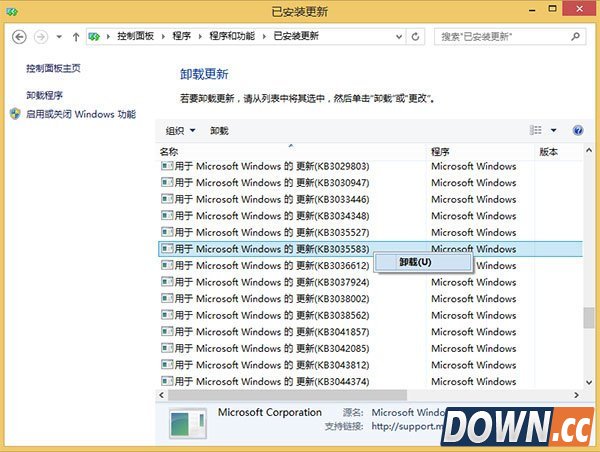Expand the more view options arrow
The width and height of the screenshot is (600, 452).
[553, 131]
